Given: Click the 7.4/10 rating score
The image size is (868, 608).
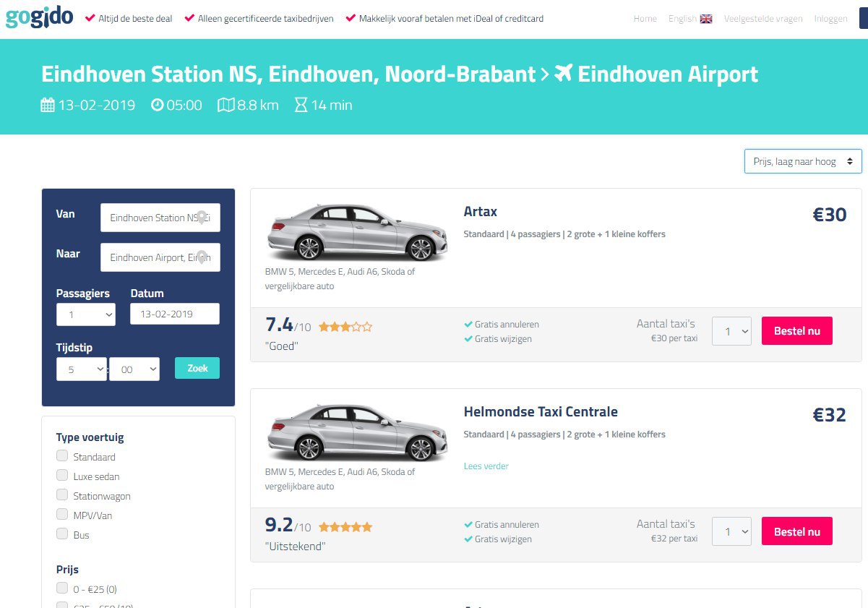Looking at the screenshot, I should click(x=288, y=325).
